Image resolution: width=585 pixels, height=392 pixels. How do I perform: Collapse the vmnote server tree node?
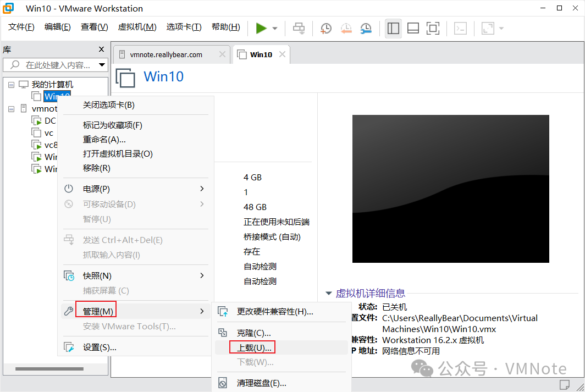pyautogui.click(x=11, y=109)
